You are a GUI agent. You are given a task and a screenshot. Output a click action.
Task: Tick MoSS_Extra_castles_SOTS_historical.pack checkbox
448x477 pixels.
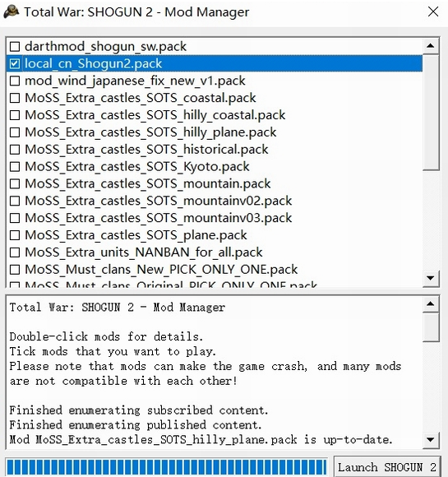[x=15, y=150]
